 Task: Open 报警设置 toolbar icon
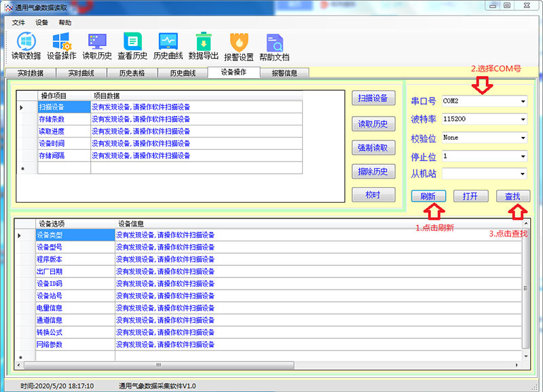238,46
